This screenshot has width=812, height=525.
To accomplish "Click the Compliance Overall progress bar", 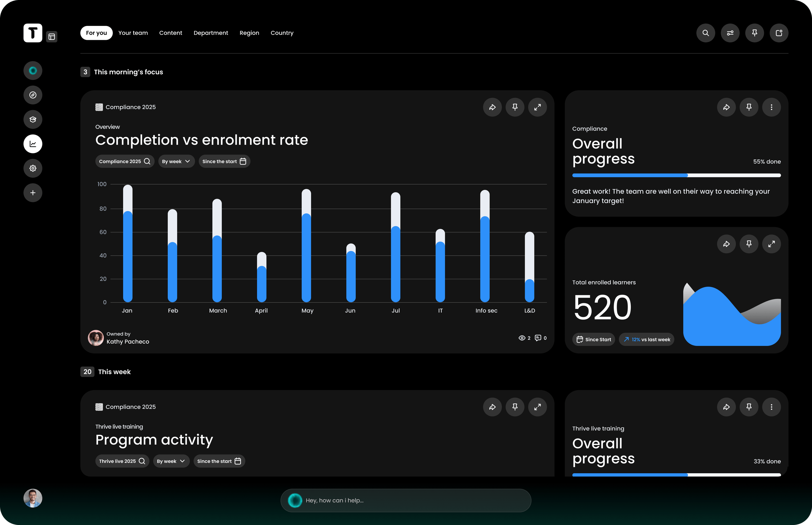I will (x=677, y=175).
